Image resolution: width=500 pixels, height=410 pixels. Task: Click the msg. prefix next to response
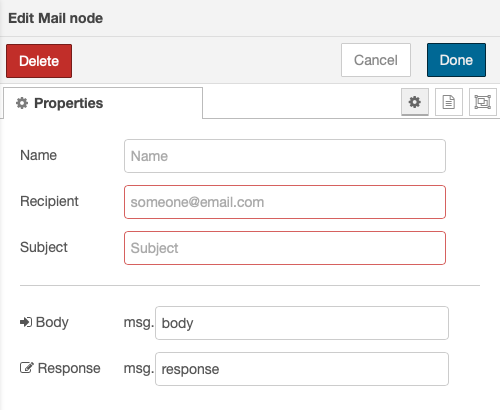[x=139, y=369]
